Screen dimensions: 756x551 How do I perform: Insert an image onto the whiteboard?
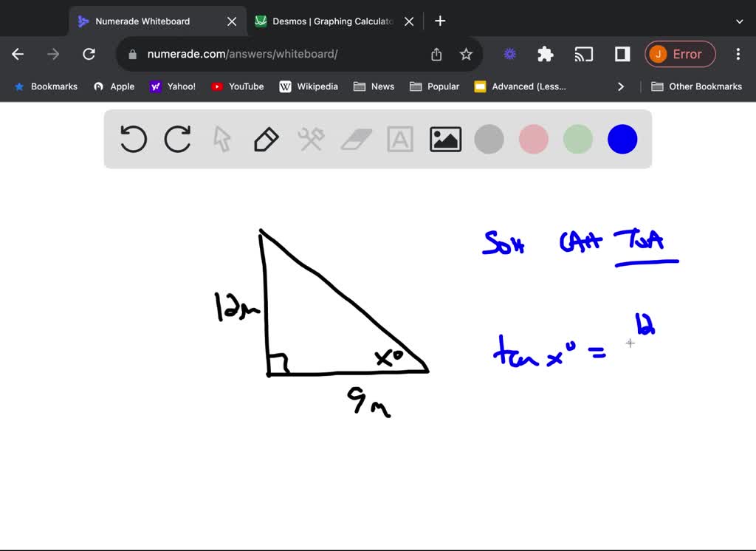[445, 139]
